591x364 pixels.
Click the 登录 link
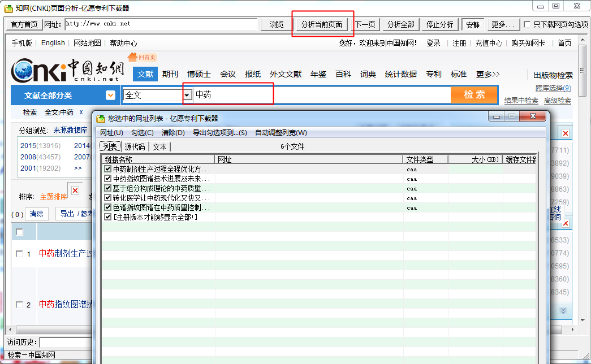(433, 43)
